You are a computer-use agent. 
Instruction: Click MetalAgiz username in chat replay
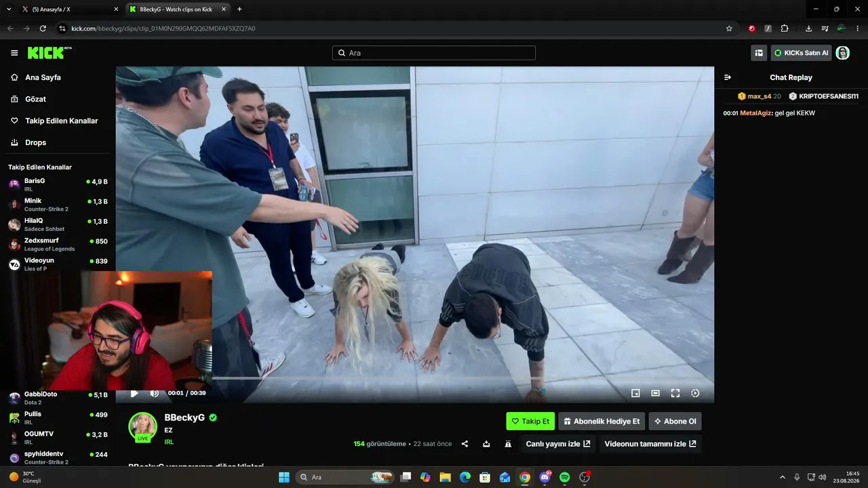pos(756,113)
